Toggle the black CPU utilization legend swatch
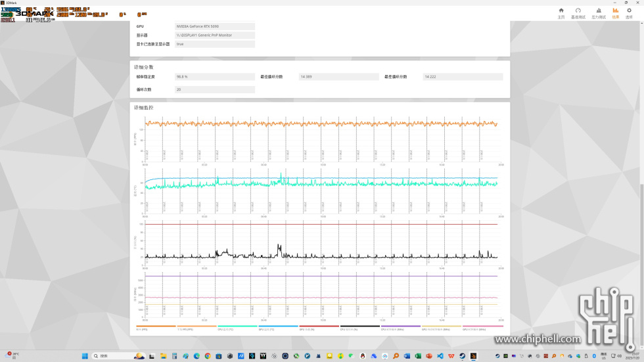644x362 pixels. 360,327
